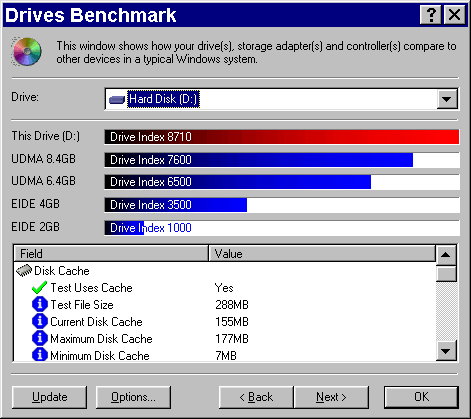Screen dimensions: 471x419
Task: Click the Field column header
Action: tap(111, 254)
